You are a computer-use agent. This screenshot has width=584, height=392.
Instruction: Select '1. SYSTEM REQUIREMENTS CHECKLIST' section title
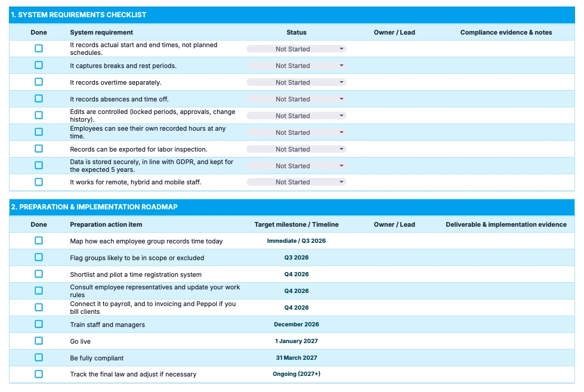79,15
